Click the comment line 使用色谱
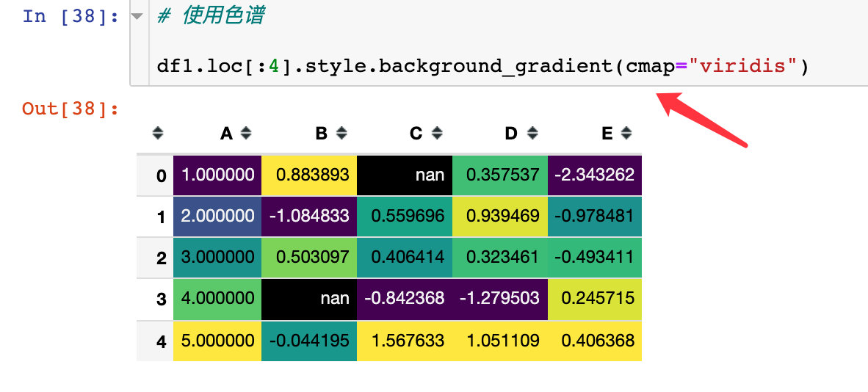The width and height of the screenshot is (868, 392). 210,16
